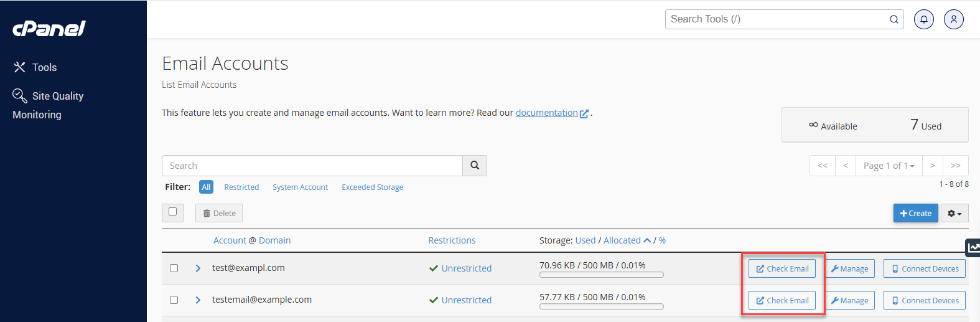This screenshot has height=322, width=980.
Task: Click the 57.77 KB / 500 MB storage text
Action: 592,297
